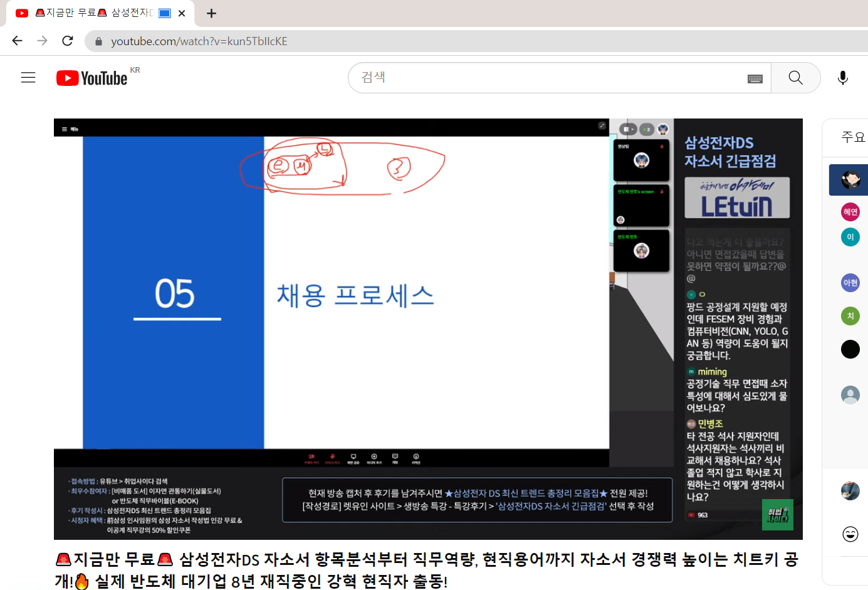The width and height of the screenshot is (868, 590).
Task: Click the green 치 chat avatar
Action: [x=850, y=316]
